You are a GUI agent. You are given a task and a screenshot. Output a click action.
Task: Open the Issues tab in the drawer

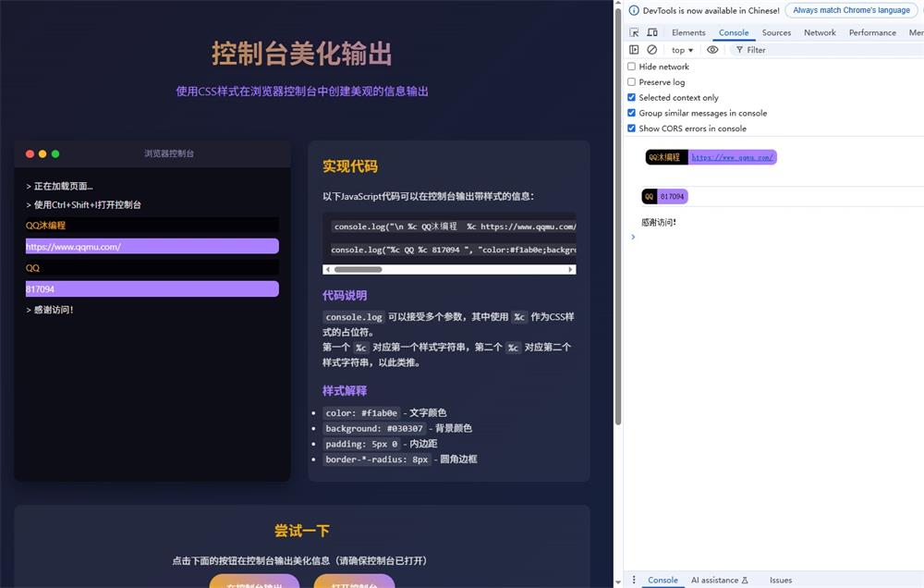[x=781, y=580]
